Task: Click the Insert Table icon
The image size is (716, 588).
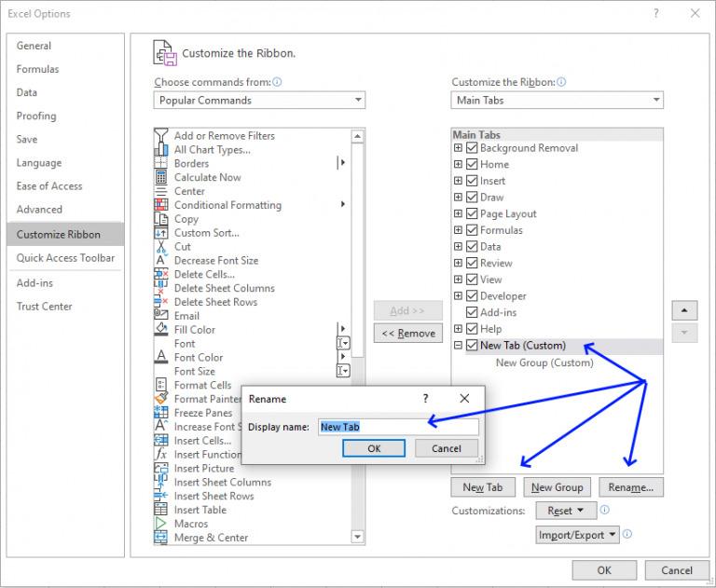Action: (160, 510)
